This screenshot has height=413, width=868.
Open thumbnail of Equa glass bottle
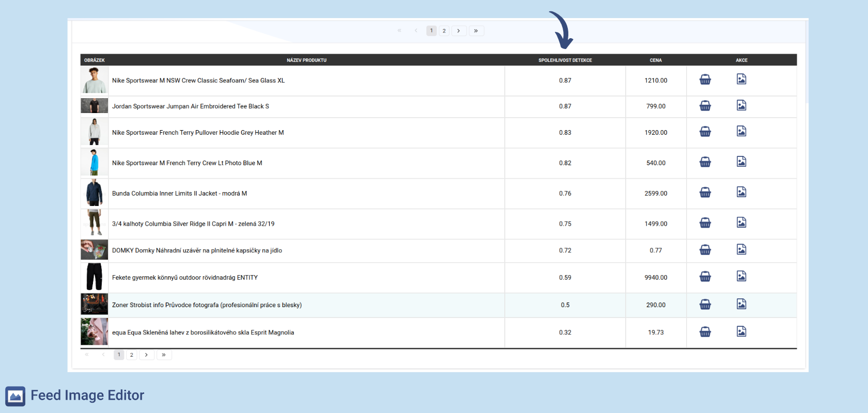coord(94,332)
